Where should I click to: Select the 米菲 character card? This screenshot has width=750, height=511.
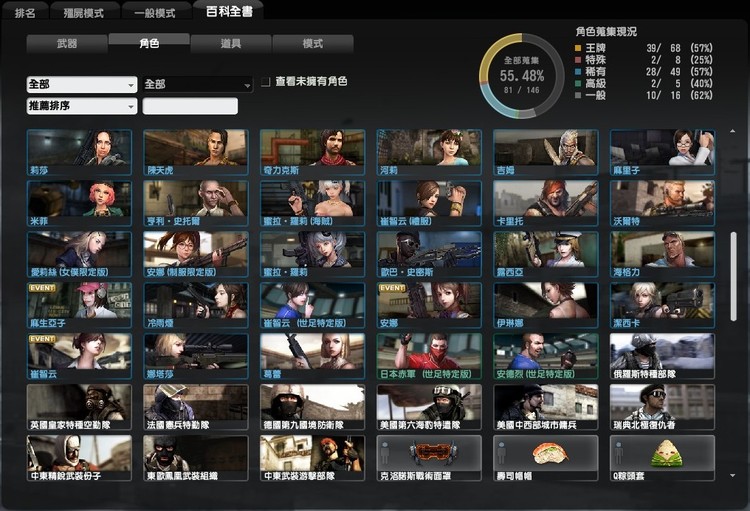pos(79,203)
